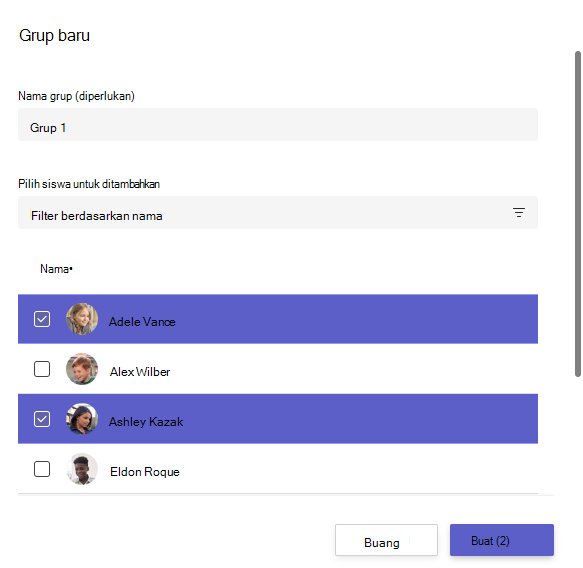Uncheck the Adele Vance checkbox
The height and width of the screenshot is (568, 583).
pyautogui.click(x=42, y=319)
